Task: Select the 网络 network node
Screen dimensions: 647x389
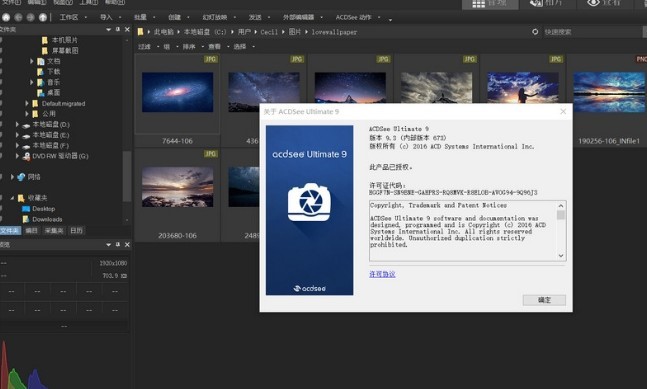Action: [34, 177]
